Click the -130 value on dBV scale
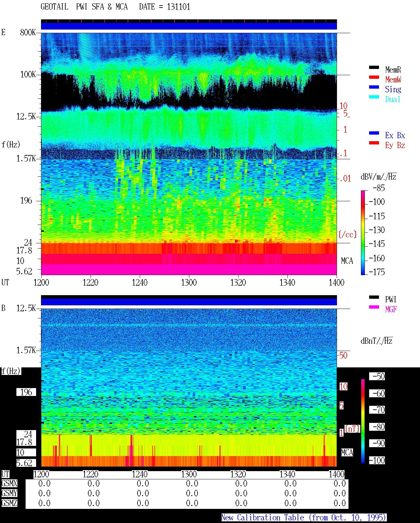The height and width of the screenshot is (523, 420). point(377,230)
